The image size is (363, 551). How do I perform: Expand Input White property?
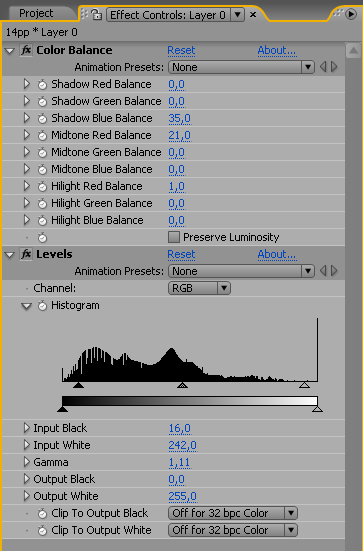(27, 445)
